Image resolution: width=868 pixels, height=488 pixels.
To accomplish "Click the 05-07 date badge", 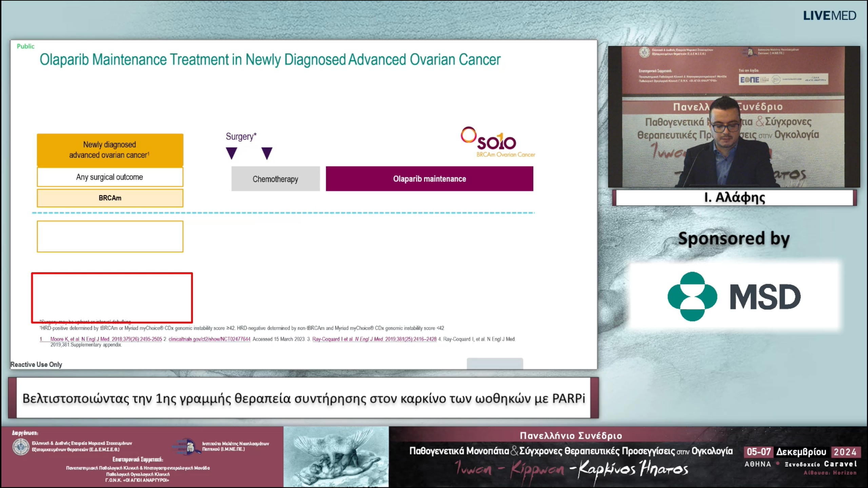I will [x=758, y=452].
